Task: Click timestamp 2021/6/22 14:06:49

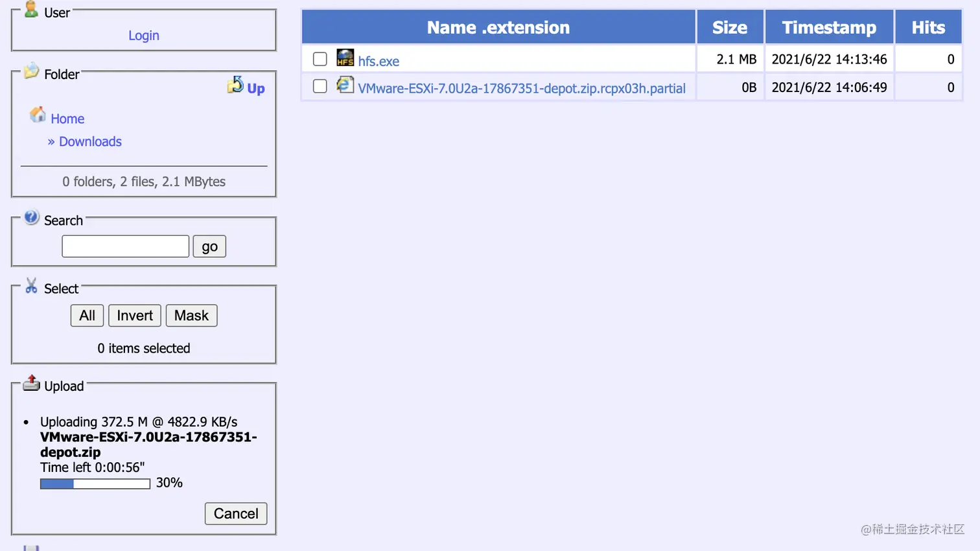Action: [829, 87]
